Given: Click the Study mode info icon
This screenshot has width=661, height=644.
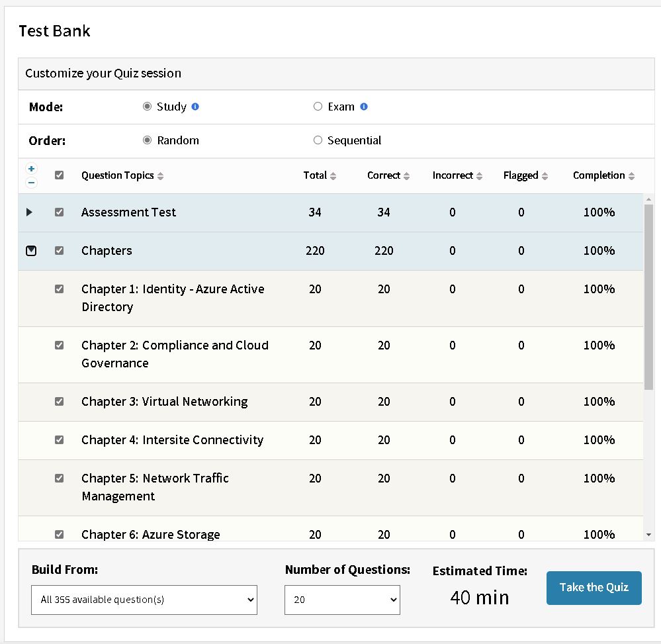Looking at the screenshot, I should 195,107.
